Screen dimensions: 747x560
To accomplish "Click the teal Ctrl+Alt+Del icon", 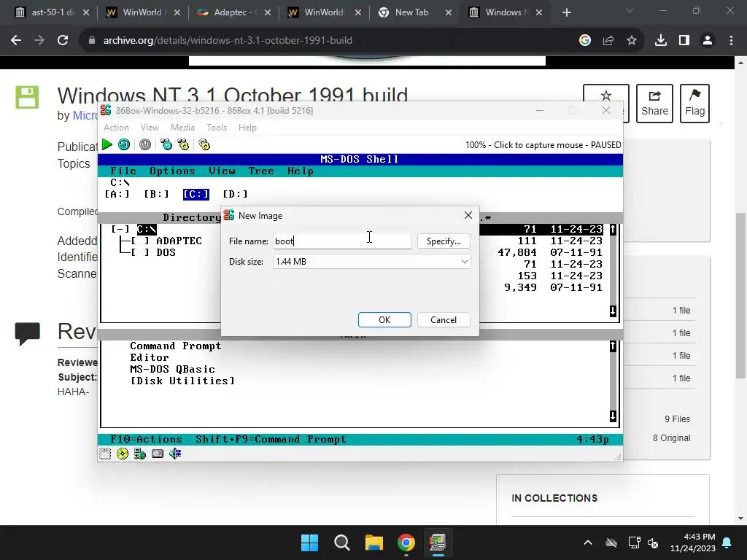I will [166, 144].
